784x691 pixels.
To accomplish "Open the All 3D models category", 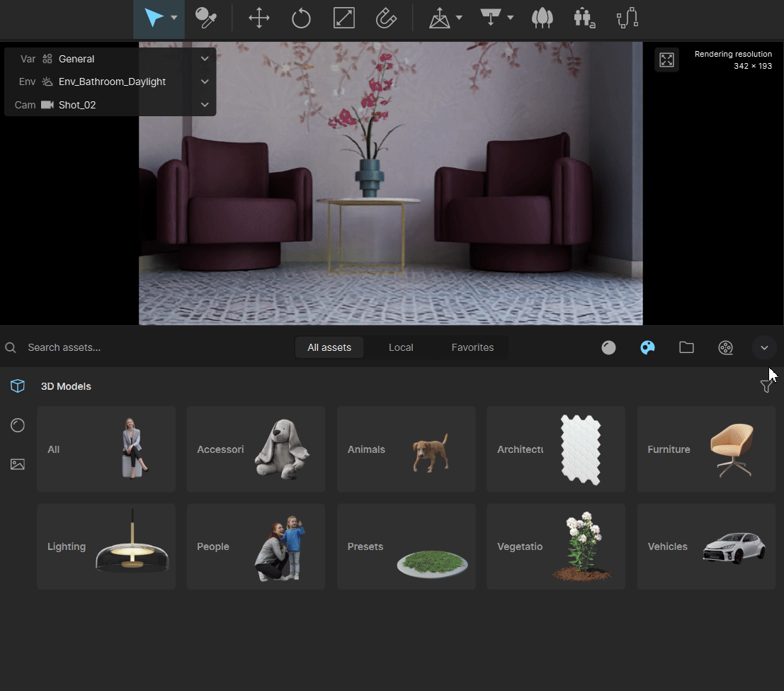I will pos(106,449).
